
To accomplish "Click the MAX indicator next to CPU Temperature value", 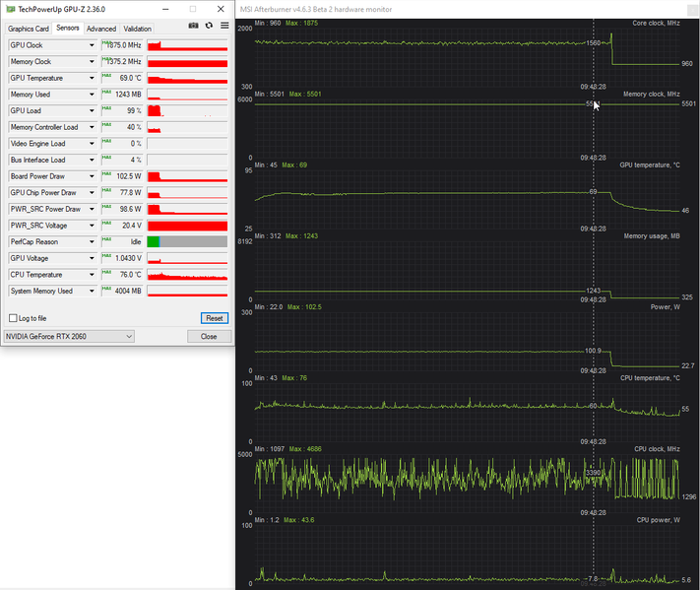I will coord(106,273).
